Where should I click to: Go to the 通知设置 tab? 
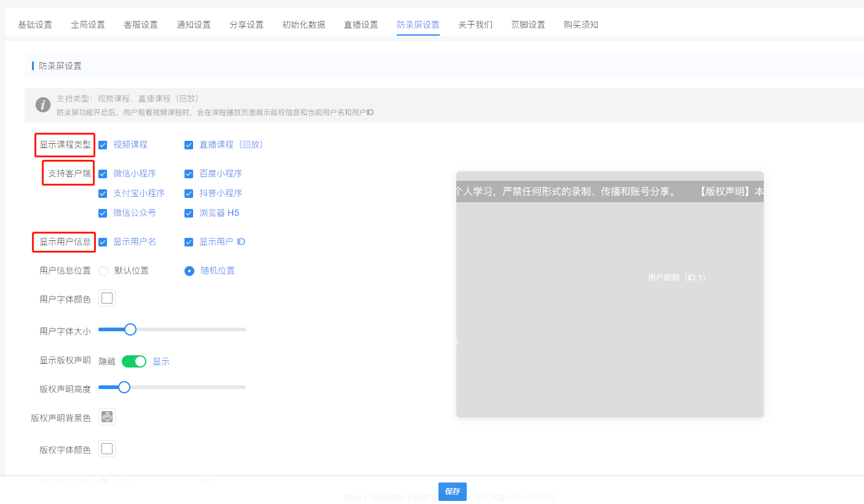tap(194, 25)
